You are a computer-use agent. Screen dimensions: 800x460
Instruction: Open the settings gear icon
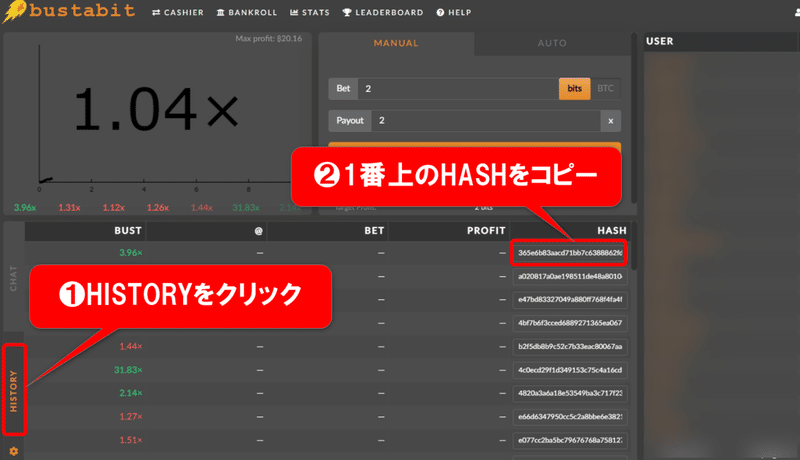click(x=14, y=451)
